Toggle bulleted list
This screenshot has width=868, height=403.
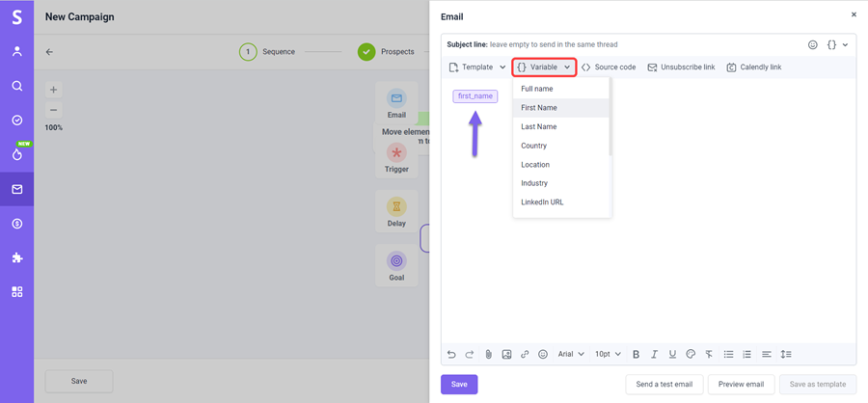click(729, 354)
